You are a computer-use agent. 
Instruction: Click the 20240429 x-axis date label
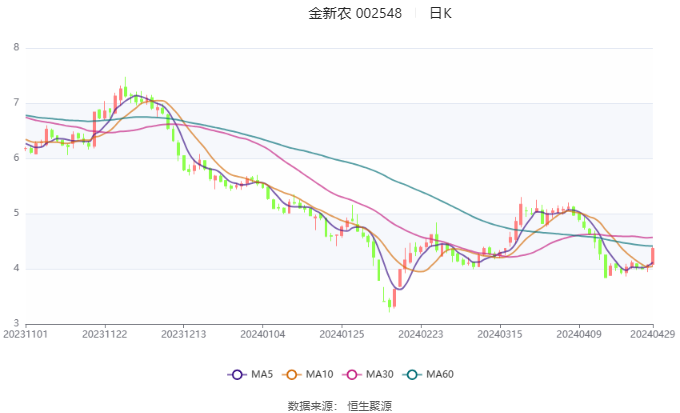point(652,334)
